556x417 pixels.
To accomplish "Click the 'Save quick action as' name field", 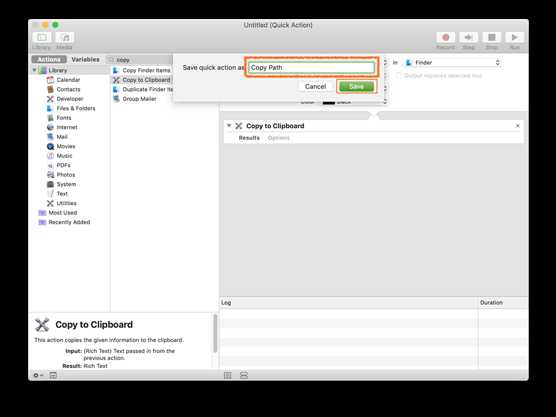I will 312,67.
